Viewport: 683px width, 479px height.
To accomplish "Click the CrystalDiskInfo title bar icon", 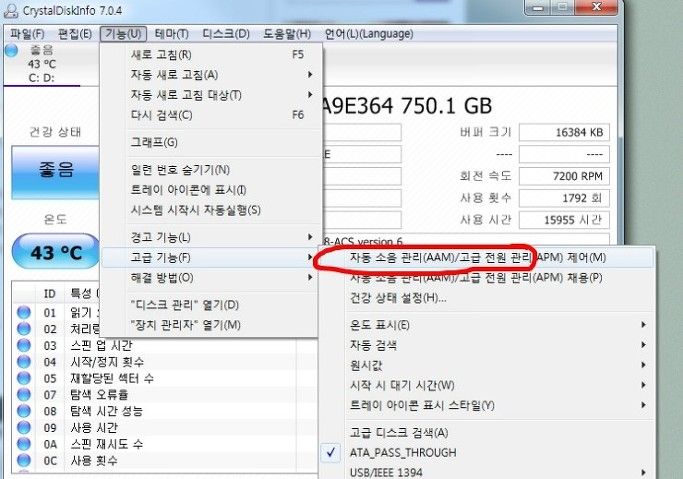I will (11, 10).
